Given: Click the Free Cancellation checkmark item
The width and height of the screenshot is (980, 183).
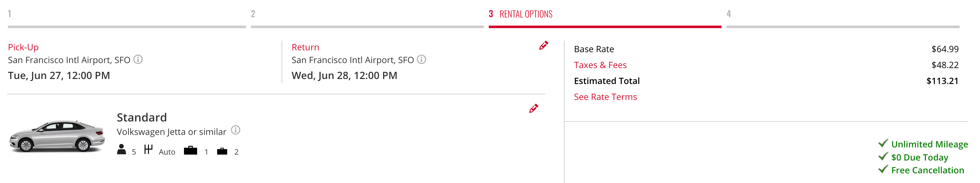Looking at the screenshot, I should pos(921,170).
